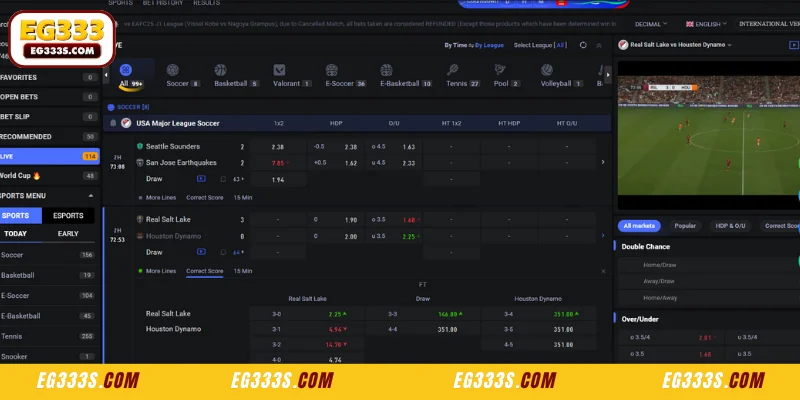Open FAVORITES in the sidebar
Viewport: 800px width, 400px height.
(49, 78)
